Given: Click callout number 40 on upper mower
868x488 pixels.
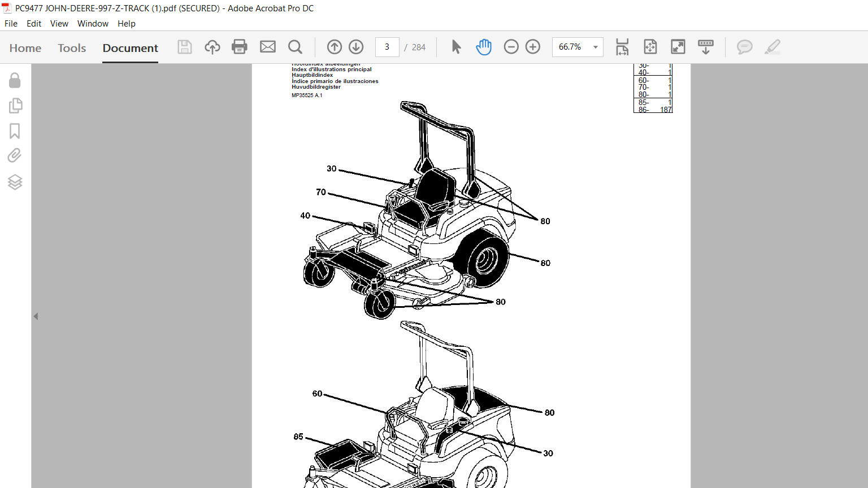Looking at the screenshot, I should 305,216.
